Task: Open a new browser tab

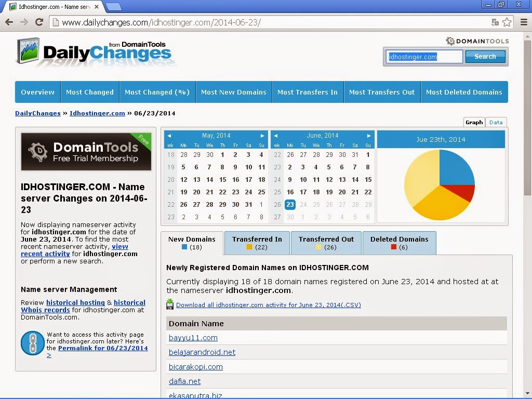Action: (x=113, y=6)
